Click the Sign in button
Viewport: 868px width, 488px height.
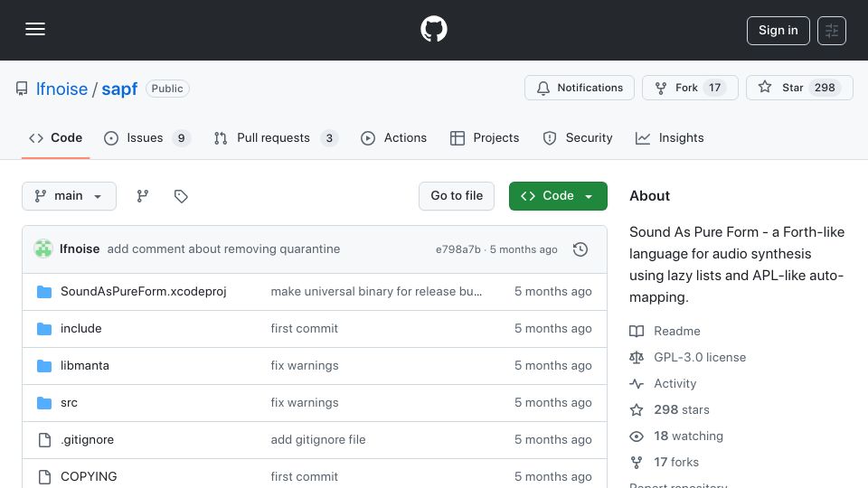click(x=778, y=31)
